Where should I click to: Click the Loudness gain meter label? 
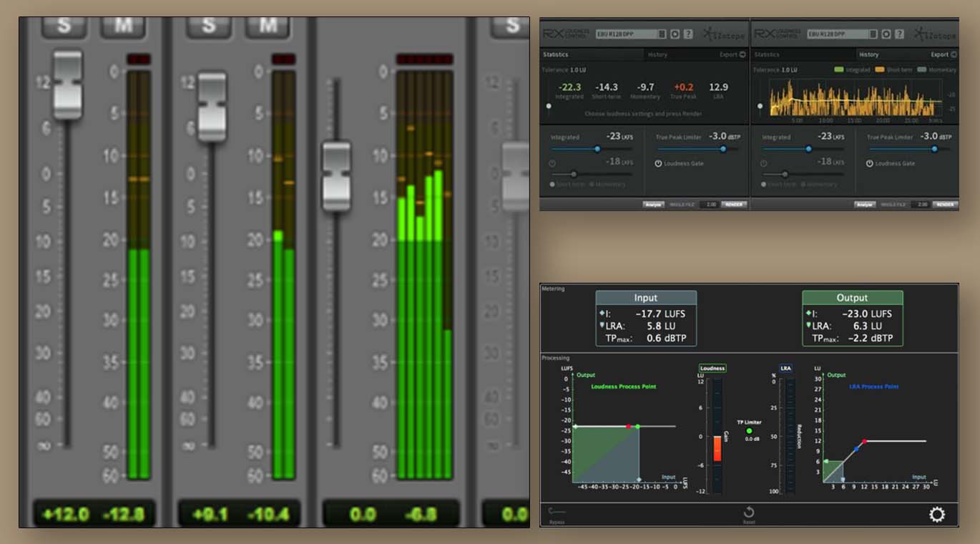[712, 368]
